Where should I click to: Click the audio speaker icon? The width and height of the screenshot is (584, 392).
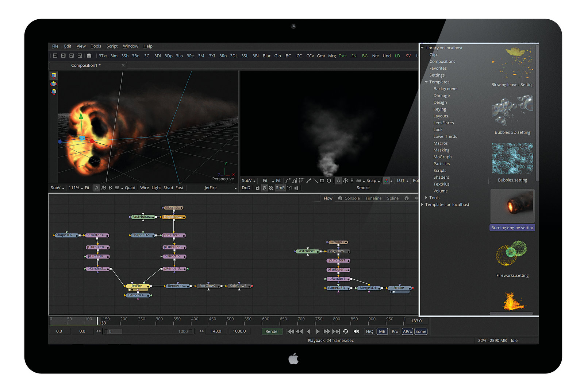[356, 331]
